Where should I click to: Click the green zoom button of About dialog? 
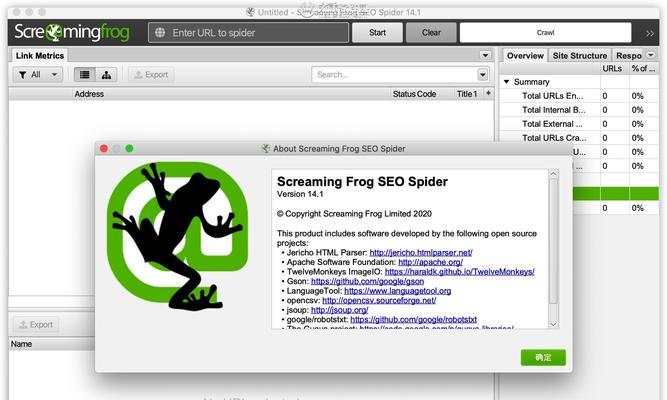pyautogui.click(x=129, y=149)
